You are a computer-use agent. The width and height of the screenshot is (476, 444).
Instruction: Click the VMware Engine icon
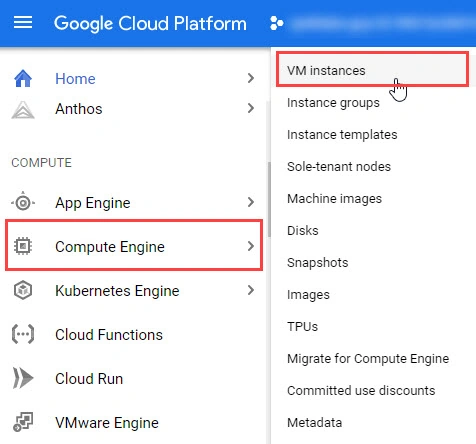(x=23, y=422)
